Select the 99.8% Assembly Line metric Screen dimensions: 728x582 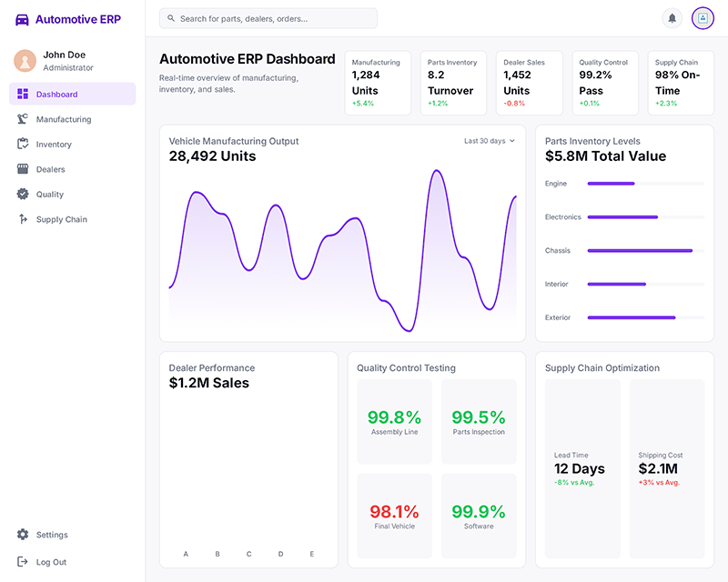394,420
